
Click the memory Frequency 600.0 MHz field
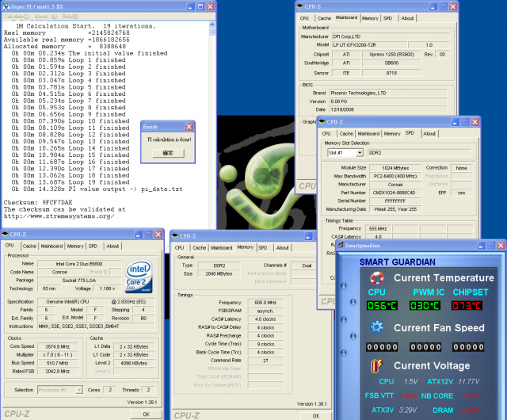265,303
